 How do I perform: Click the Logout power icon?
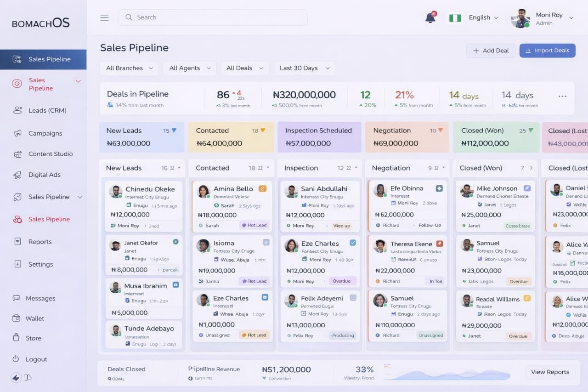tap(16, 359)
